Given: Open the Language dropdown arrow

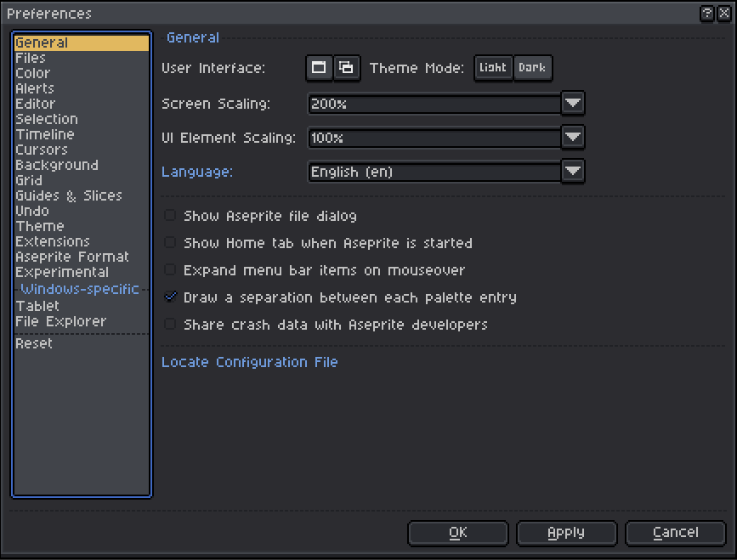Looking at the screenshot, I should tap(572, 172).
